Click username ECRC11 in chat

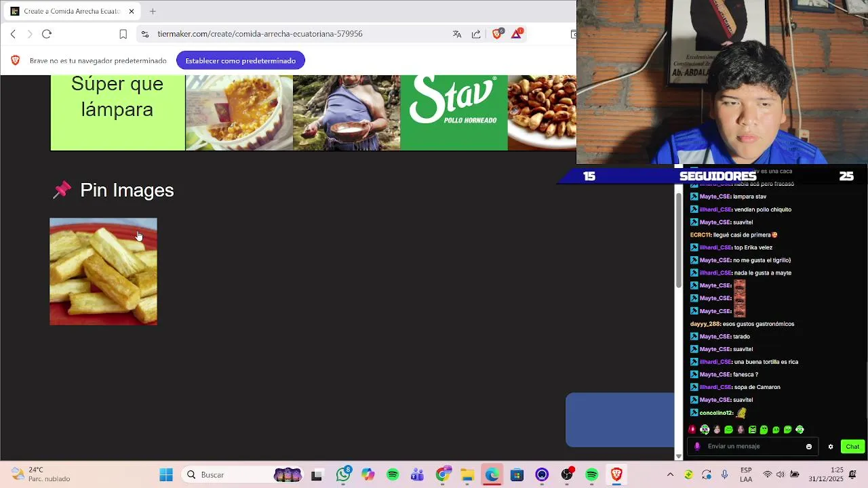point(700,235)
